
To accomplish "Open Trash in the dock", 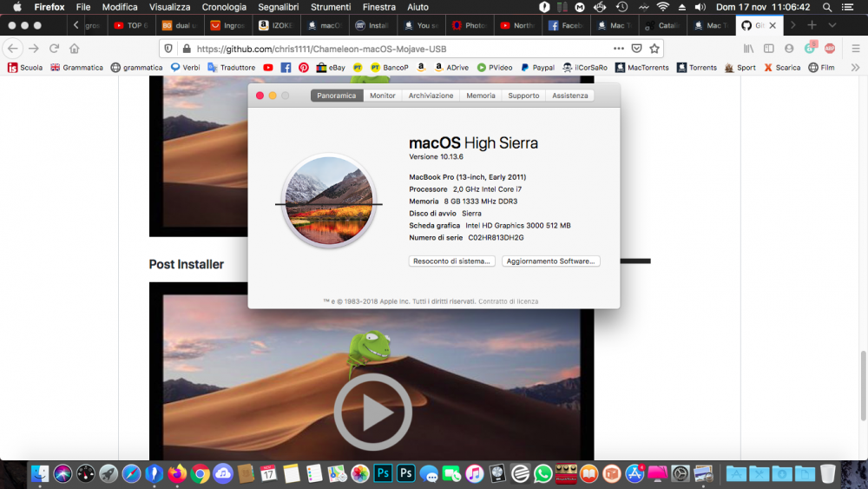I will click(x=827, y=473).
